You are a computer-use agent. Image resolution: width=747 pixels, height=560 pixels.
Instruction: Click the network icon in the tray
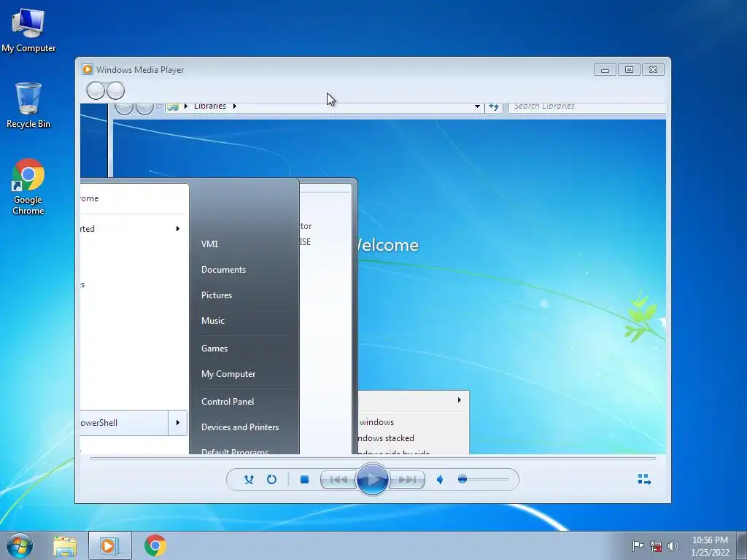click(656, 545)
